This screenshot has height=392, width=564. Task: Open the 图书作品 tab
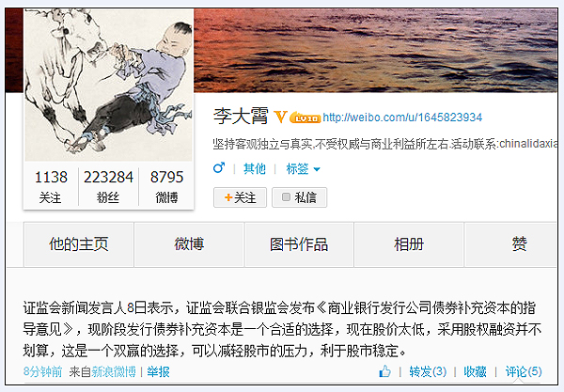(x=299, y=244)
